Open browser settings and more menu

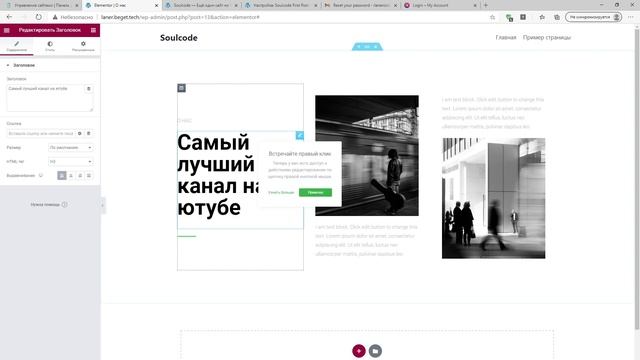[631, 17]
